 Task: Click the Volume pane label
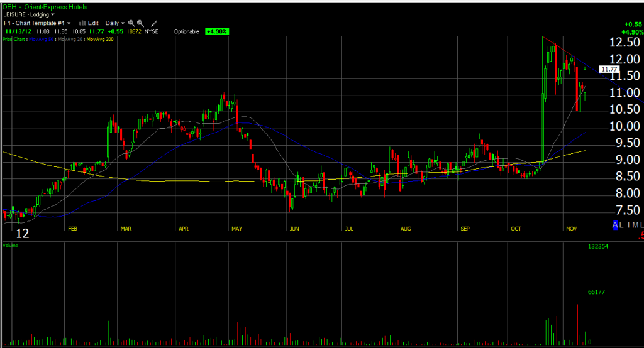[x=11, y=246]
